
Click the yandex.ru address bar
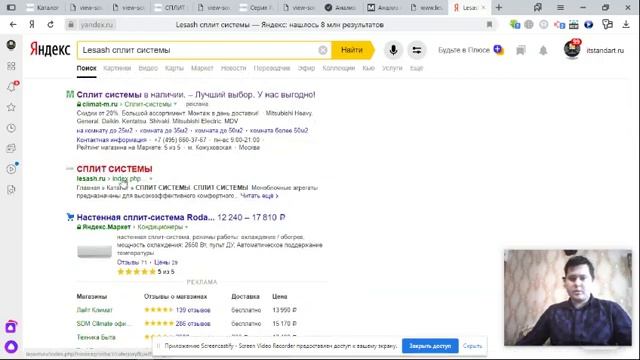click(x=97, y=25)
